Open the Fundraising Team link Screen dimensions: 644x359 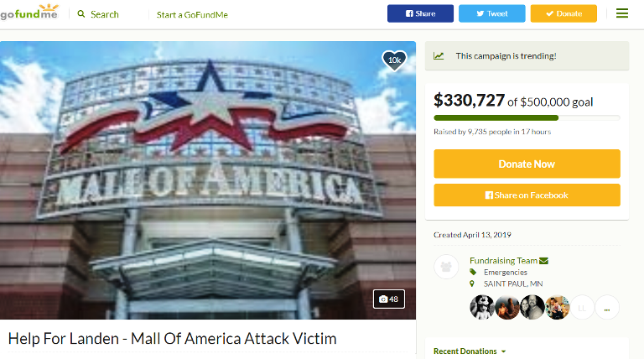coord(503,260)
